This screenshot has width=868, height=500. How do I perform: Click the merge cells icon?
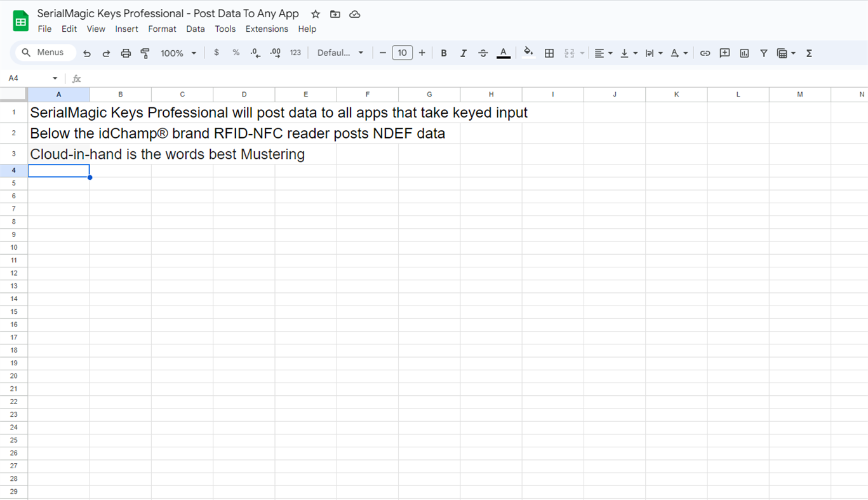569,53
